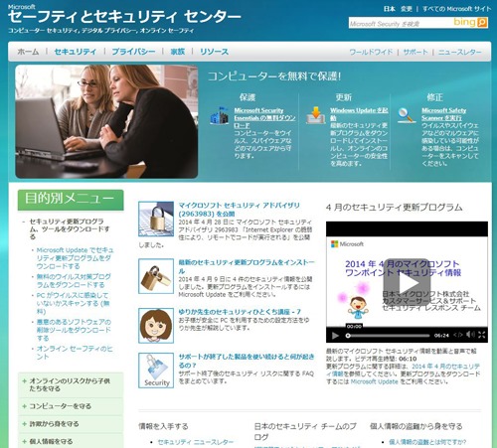The width and height of the screenshot is (497, 448).
Task: Open 最新のセキュリティ更新プログラムをインストール headline
Action: pos(247,266)
